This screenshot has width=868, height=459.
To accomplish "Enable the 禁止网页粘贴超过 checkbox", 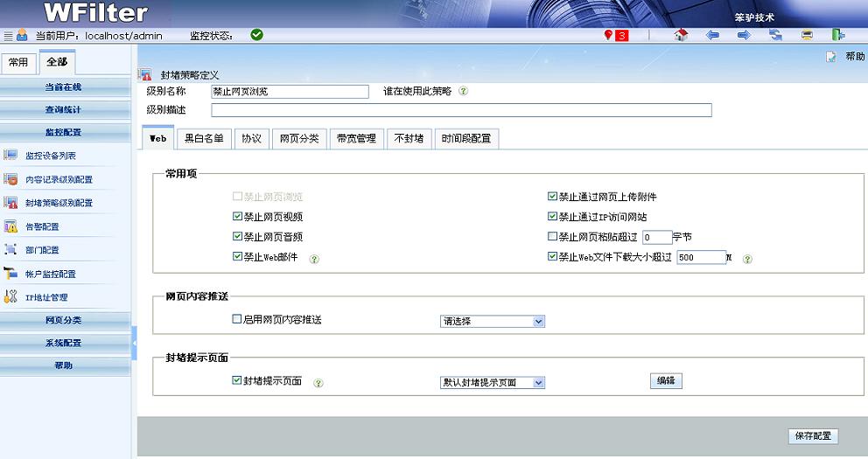I will 552,237.
